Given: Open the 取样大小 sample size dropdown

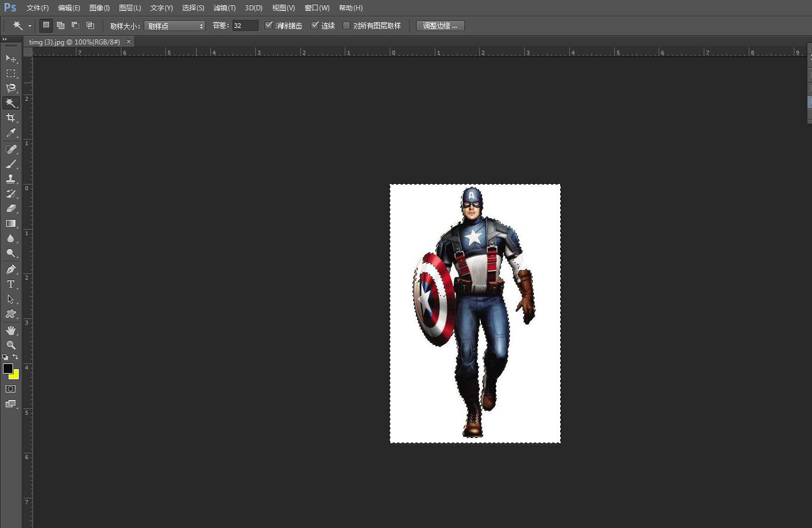Looking at the screenshot, I should [x=174, y=26].
